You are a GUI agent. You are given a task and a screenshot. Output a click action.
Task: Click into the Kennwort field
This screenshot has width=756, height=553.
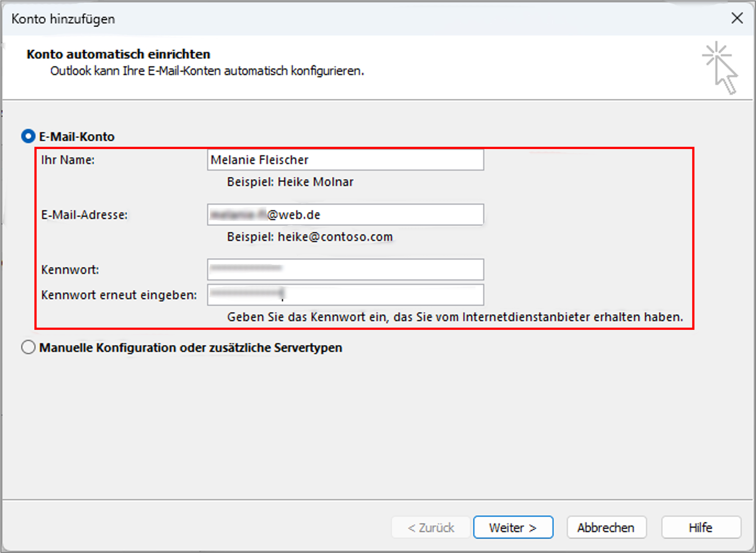[345, 269]
